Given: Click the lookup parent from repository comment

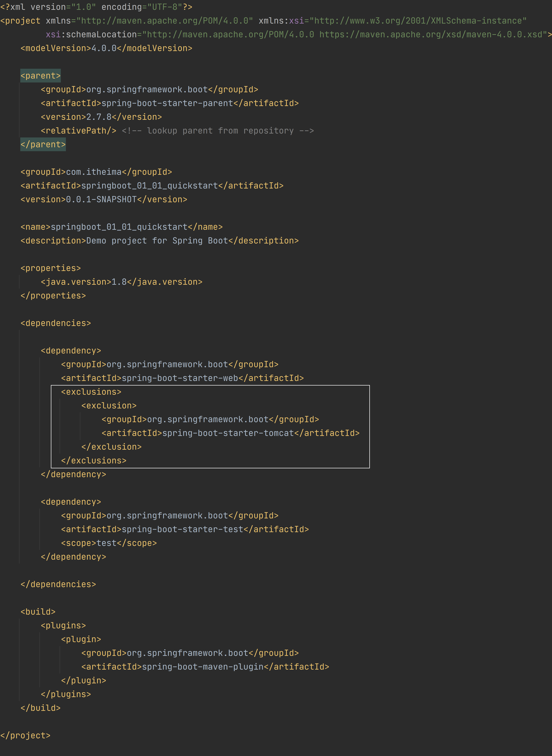Looking at the screenshot, I should click(218, 131).
